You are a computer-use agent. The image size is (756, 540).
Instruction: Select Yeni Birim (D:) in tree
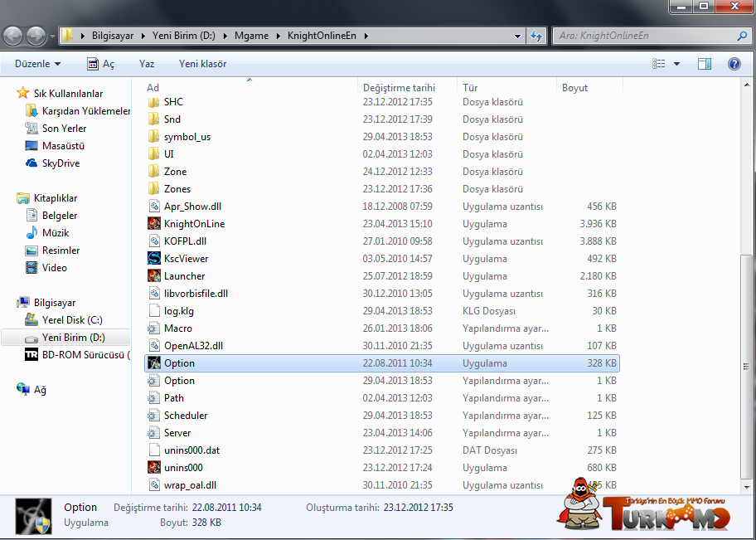tap(65, 338)
